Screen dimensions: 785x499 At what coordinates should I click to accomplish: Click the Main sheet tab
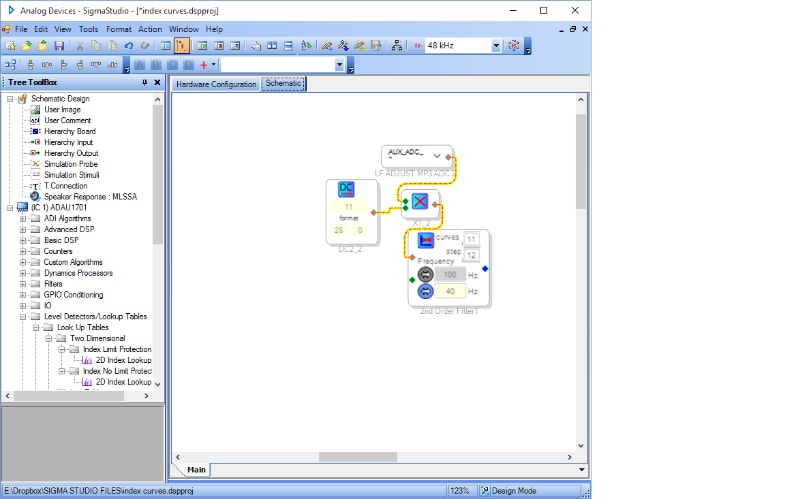196,469
